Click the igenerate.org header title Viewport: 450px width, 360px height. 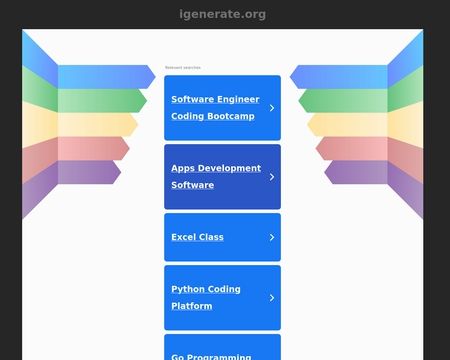222,14
